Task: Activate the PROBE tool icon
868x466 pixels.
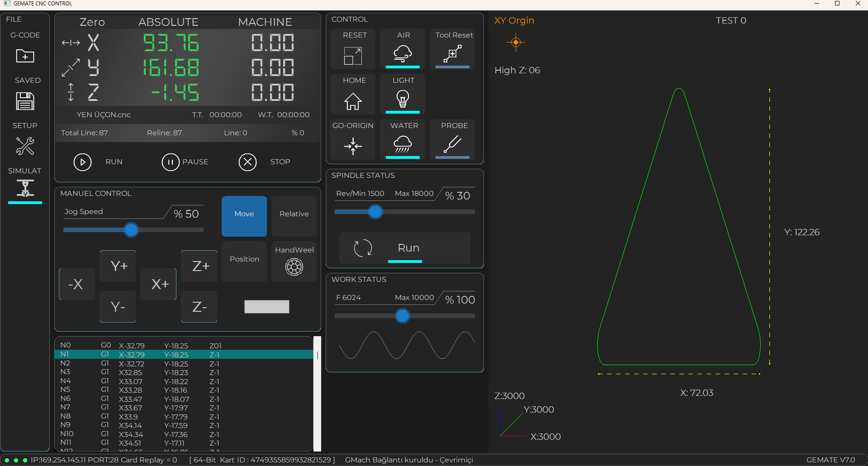Action: [x=452, y=145]
